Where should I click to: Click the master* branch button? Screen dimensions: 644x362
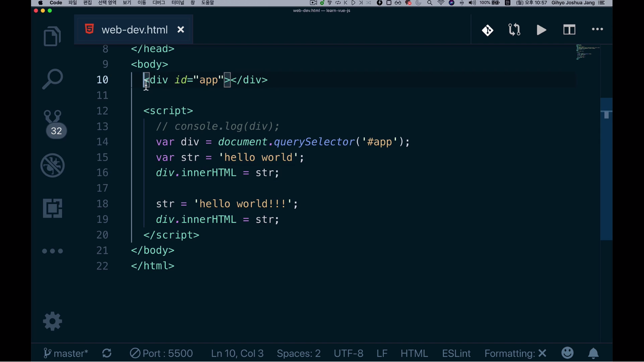(x=66, y=353)
